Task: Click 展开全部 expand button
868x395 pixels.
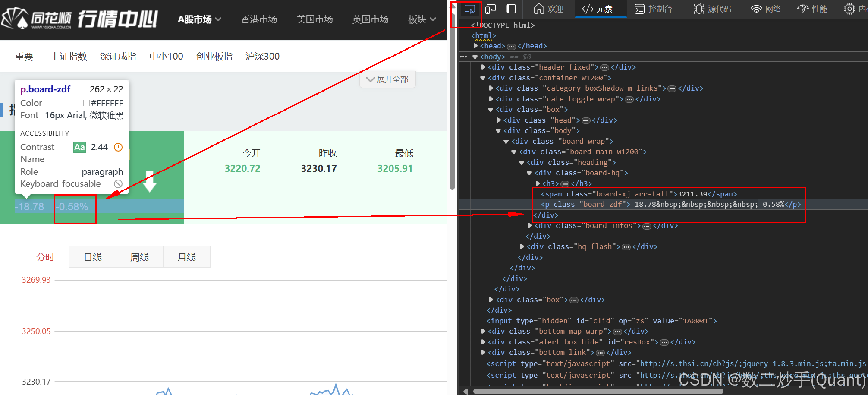Action: 387,79
